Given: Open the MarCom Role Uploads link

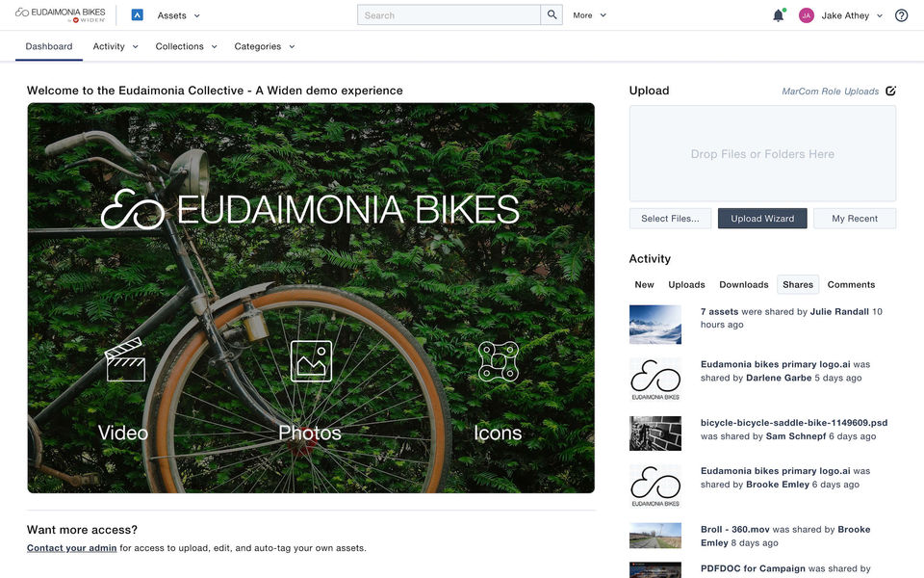Looking at the screenshot, I should pyautogui.click(x=830, y=91).
